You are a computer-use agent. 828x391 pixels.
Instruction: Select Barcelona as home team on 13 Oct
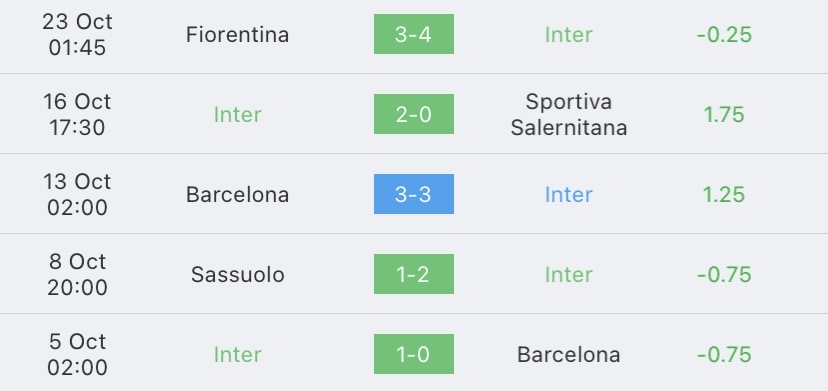coord(237,194)
